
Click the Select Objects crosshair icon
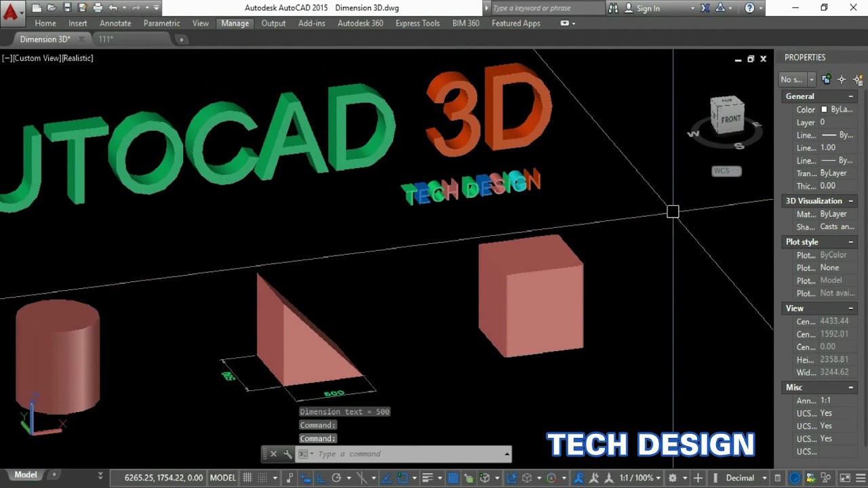pos(842,79)
